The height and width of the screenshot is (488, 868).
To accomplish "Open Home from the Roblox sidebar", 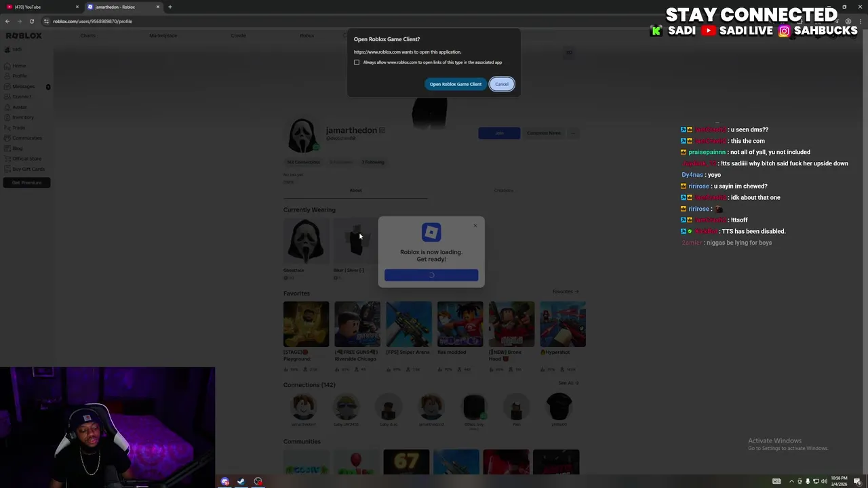I will click(x=19, y=66).
